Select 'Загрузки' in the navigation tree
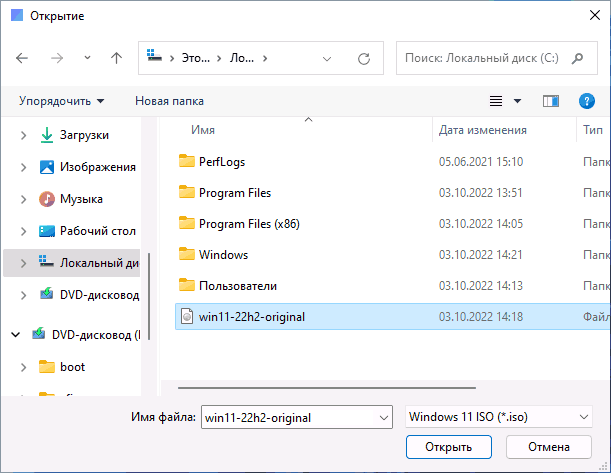Screen dimensions: 611x473 click(x=84, y=135)
